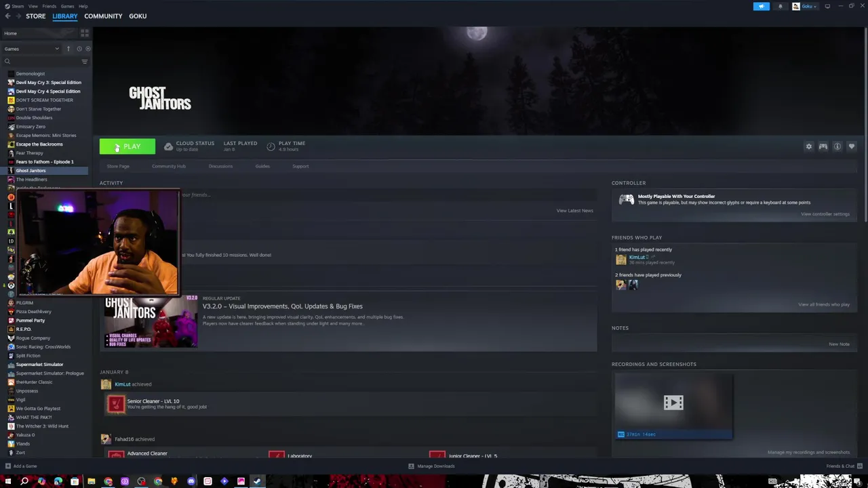Sort library with the up arrow icon
868x488 pixels.
pos(68,49)
